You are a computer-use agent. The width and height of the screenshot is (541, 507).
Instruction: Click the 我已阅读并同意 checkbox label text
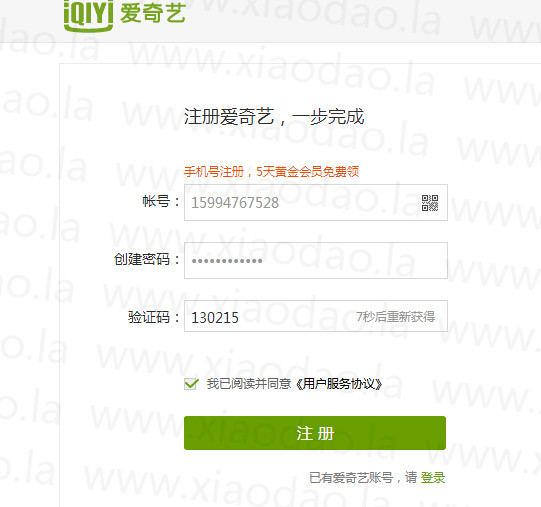tap(249, 384)
